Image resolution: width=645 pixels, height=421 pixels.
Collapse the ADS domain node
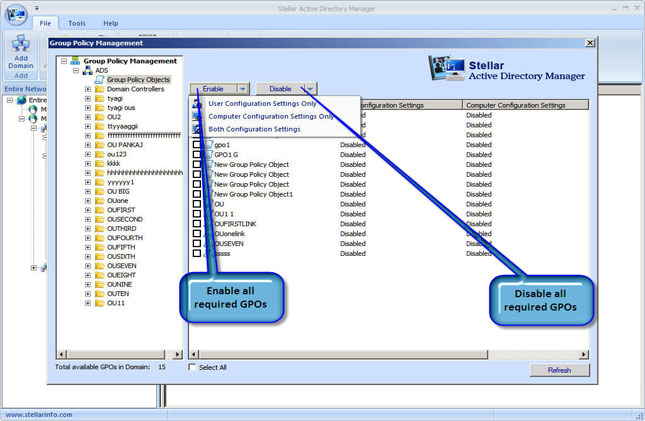[x=76, y=70]
